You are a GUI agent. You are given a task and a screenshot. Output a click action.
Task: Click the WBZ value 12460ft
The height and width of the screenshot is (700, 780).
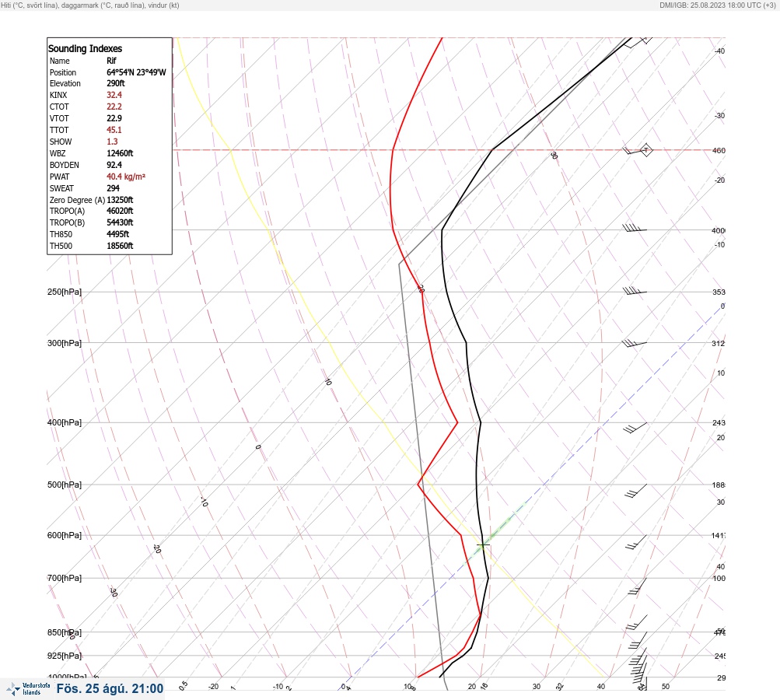tap(120, 153)
